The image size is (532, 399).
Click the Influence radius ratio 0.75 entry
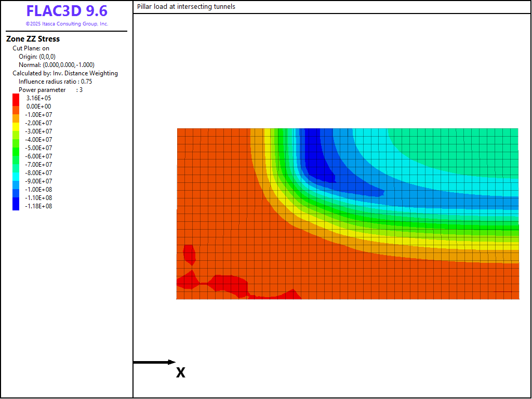click(x=55, y=82)
